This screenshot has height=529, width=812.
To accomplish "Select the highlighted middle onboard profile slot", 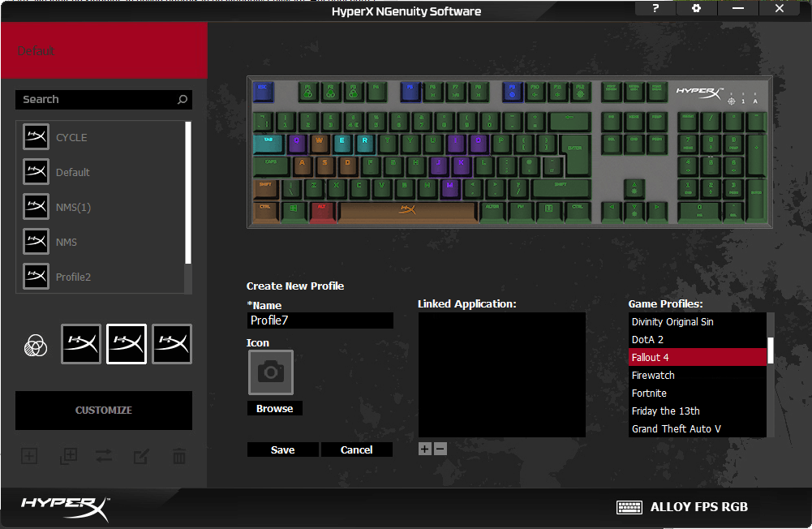I will (127, 344).
